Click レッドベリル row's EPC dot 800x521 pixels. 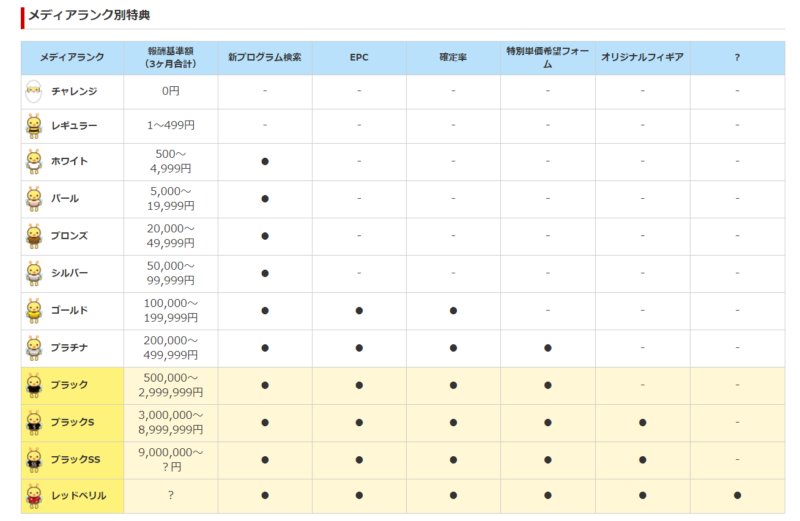359,495
